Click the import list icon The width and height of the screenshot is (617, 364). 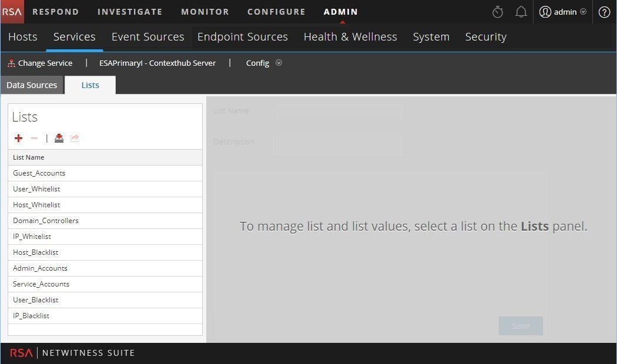coord(59,138)
